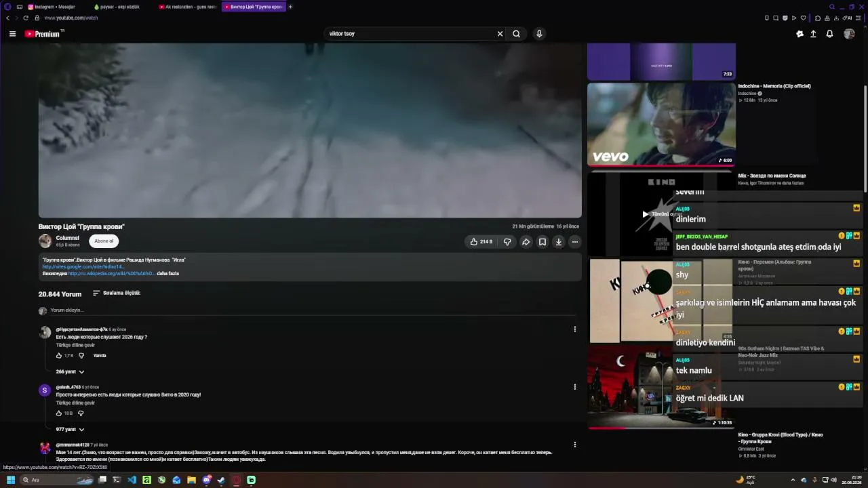The width and height of the screenshot is (868, 488).
Task: Translate the 2026 comment to Turkish
Action: coord(75,345)
